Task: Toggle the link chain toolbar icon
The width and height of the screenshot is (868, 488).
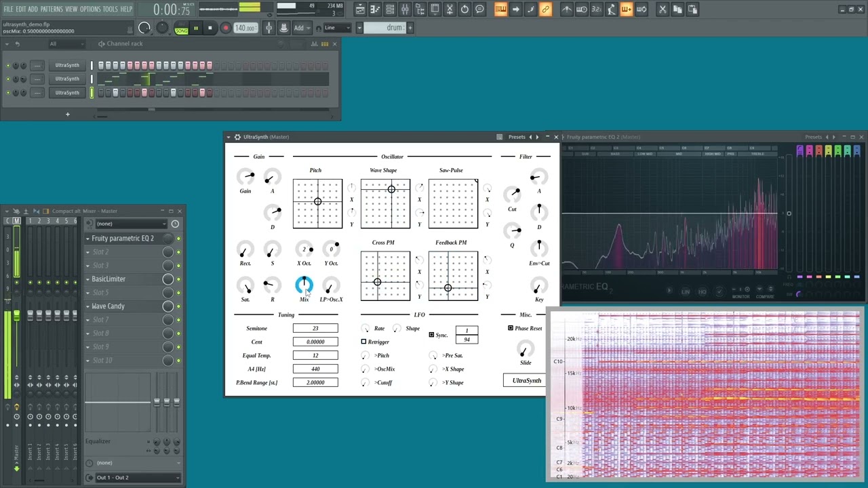Action: coord(545,9)
